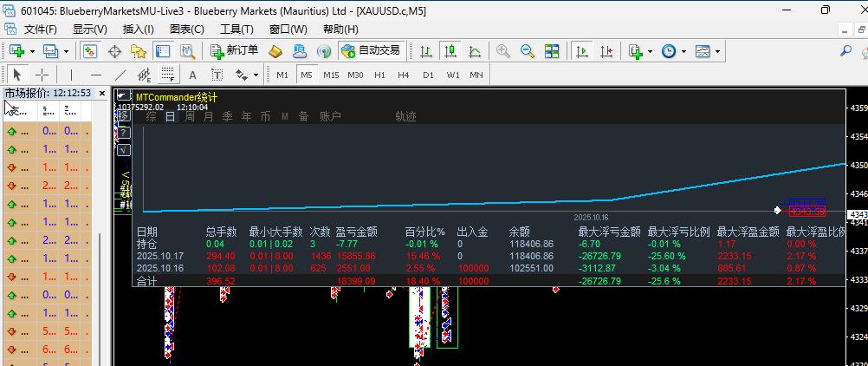The height and width of the screenshot is (366, 868).
Task: Open the Templates dropdown arrow
Action: [717, 51]
